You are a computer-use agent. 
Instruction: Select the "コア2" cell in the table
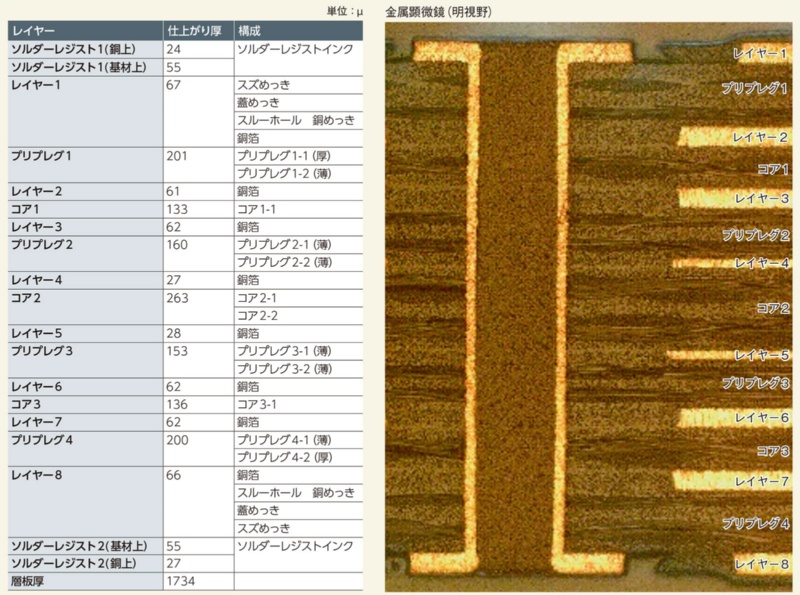[x=25, y=298]
